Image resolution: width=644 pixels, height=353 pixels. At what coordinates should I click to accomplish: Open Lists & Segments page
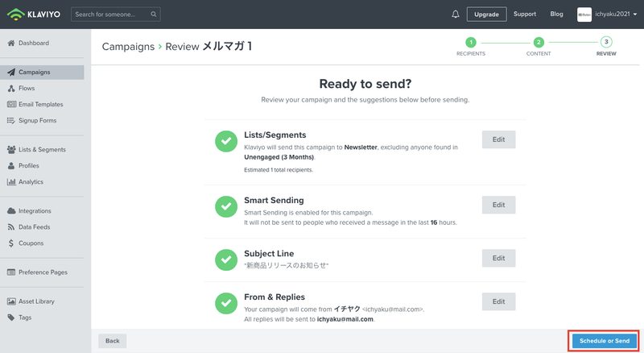(42, 149)
